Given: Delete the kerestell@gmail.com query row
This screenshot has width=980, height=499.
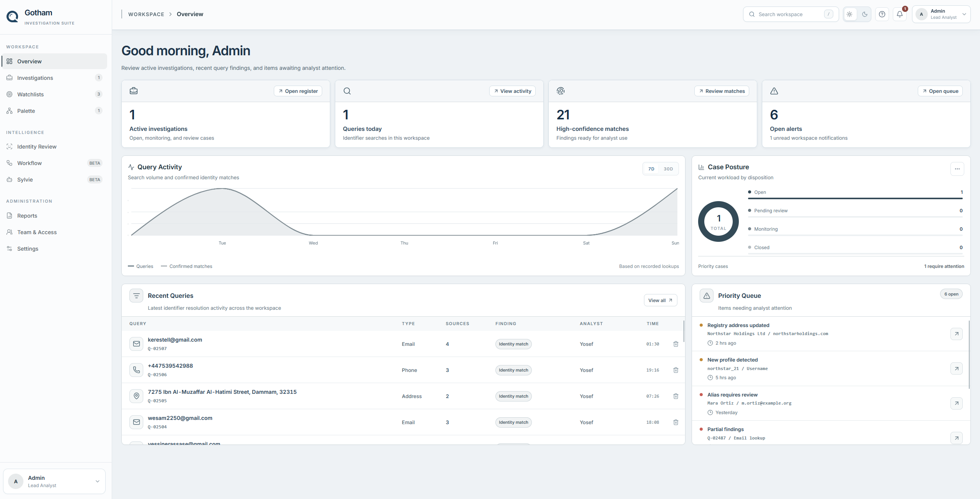Looking at the screenshot, I should point(676,344).
